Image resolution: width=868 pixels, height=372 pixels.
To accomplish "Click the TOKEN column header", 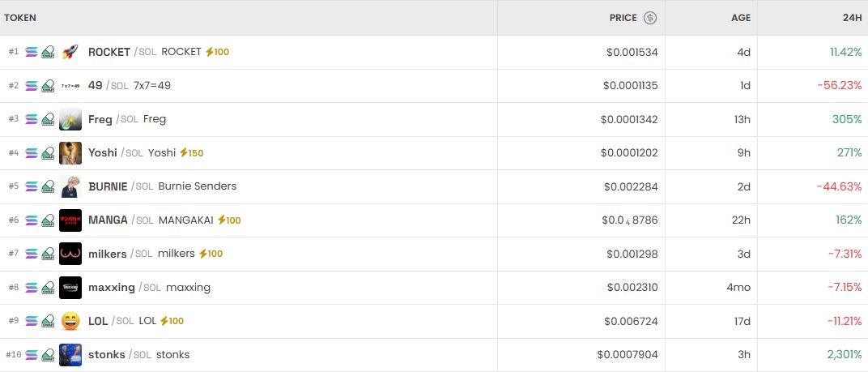I will pos(20,18).
